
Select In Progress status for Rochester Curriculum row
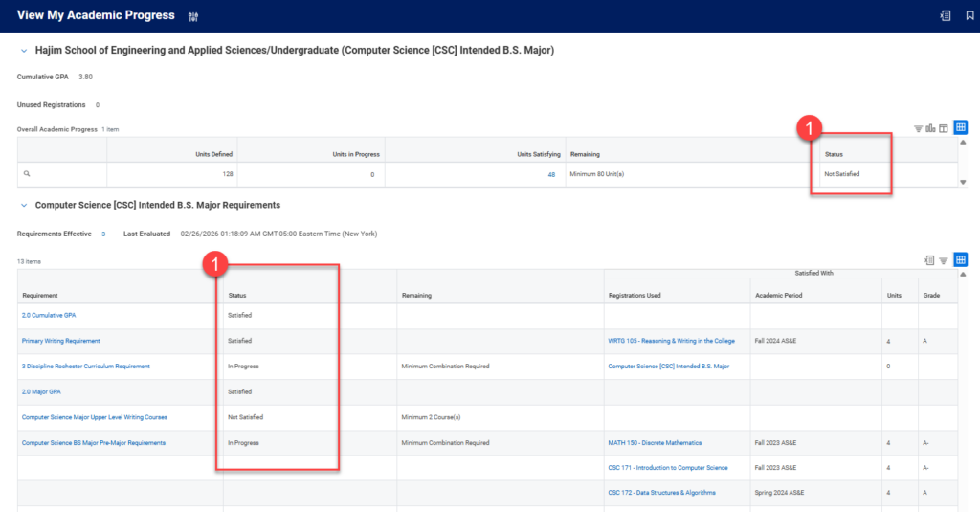coord(243,367)
